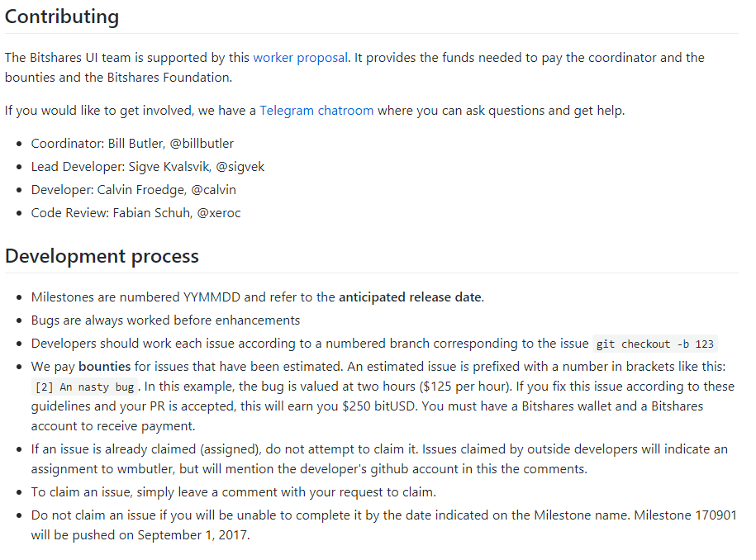The width and height of the screenshot is (756, 560).
Task: Click the Coordinator: Bill Butler list item
Action: tap(132, 144)
